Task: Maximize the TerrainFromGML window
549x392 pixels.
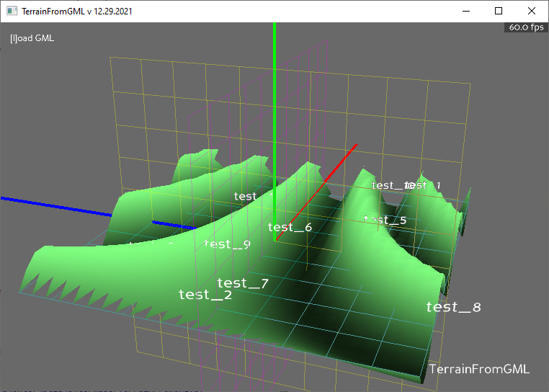Action: tap(499, 12)
